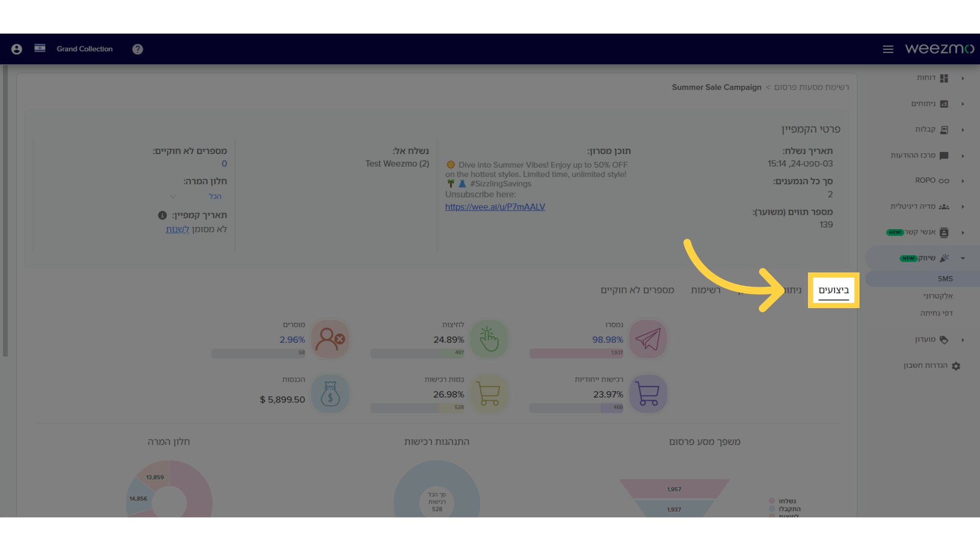Expand the מדיה דיגיטלית sidebar arrow
980x551 pixels.
pyautogui.click(x=963, y=207)
